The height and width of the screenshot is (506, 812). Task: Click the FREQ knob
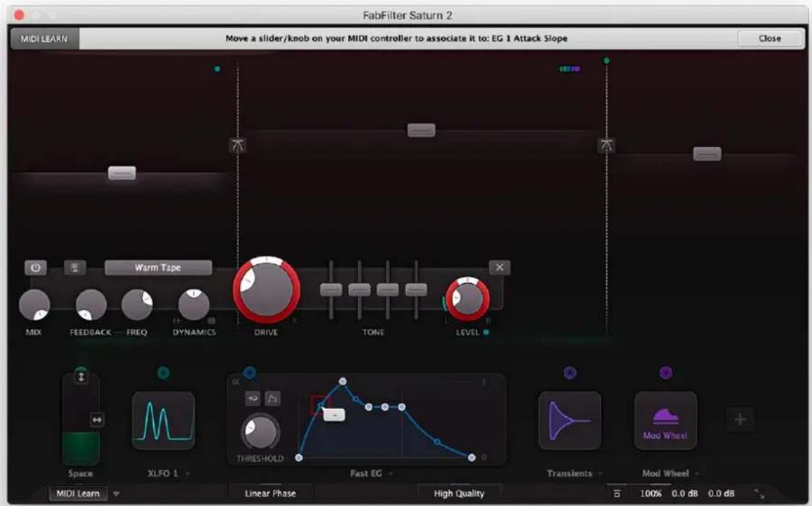tap(137, 305)
